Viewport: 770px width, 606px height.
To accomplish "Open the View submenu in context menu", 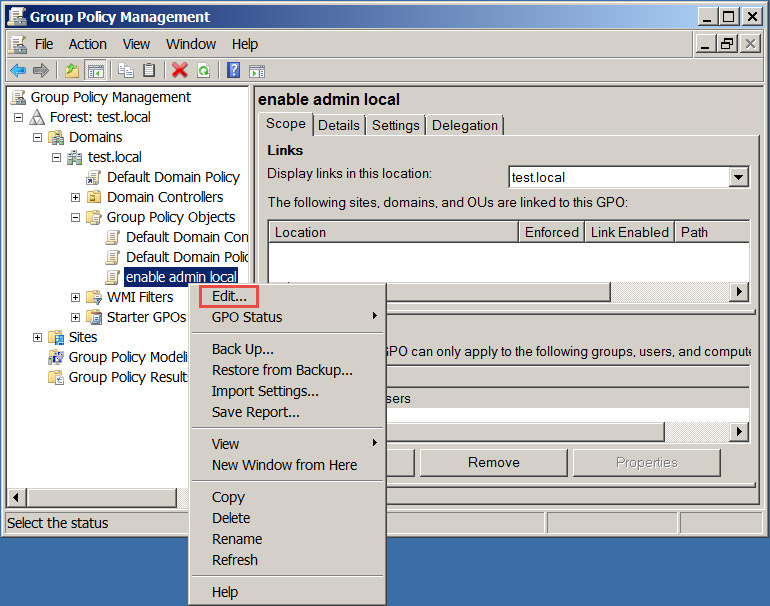I will pos(287,444).
